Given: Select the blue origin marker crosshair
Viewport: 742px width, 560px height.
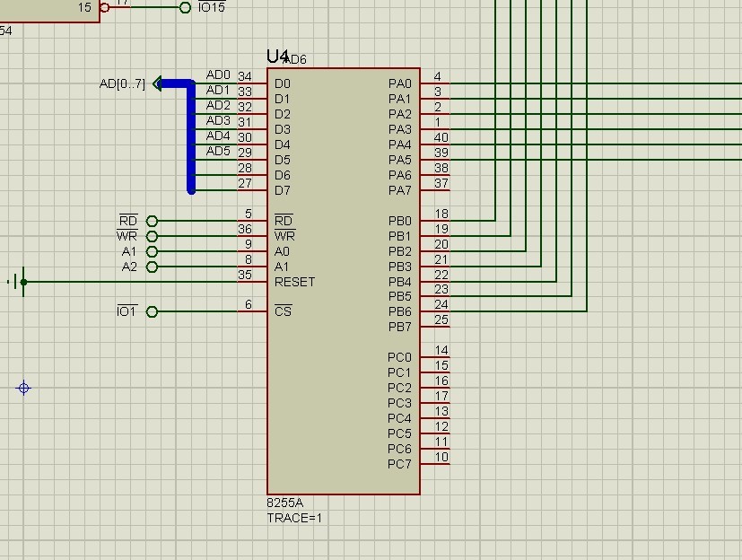Looking at the screenshot, I should click(x=23, y=389).
